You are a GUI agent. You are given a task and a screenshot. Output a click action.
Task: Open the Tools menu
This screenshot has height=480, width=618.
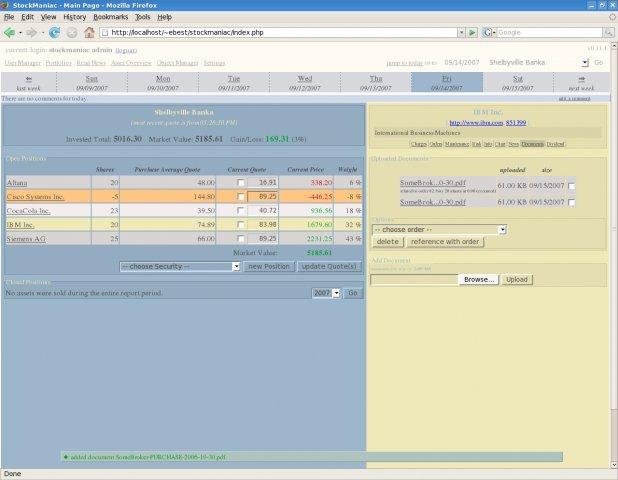pos(142,17)
